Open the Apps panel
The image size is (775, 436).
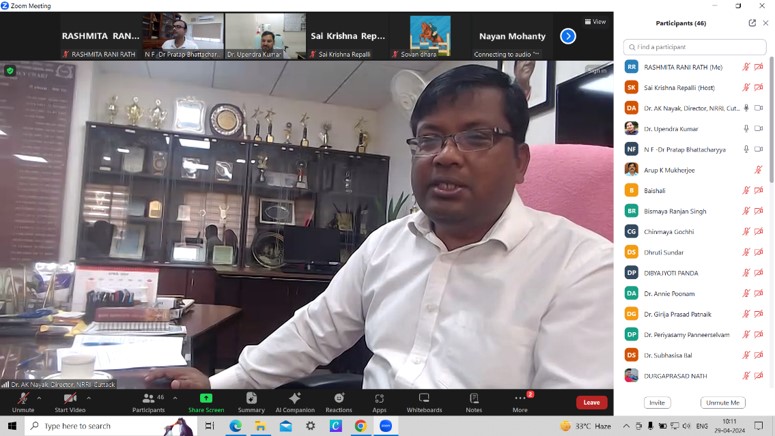379,401
